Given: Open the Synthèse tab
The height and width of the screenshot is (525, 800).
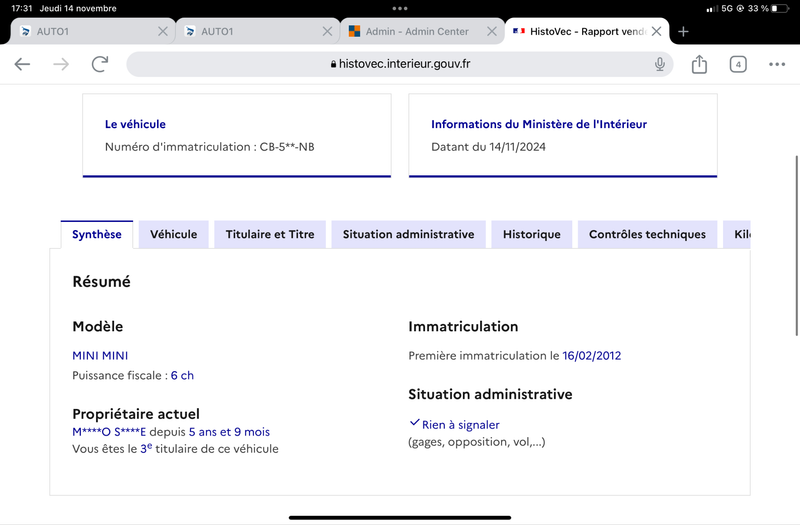Looking at the screenshot, I should [97, 235].
